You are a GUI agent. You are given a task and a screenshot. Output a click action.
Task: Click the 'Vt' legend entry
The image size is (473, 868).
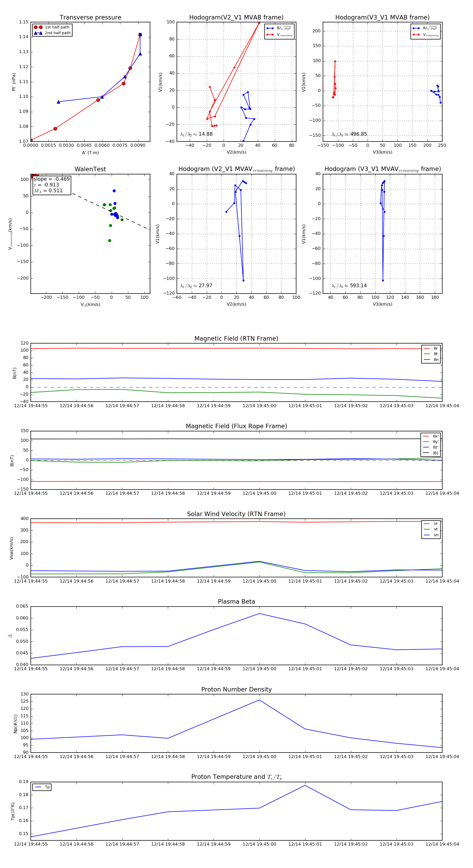tap(431, 529)
